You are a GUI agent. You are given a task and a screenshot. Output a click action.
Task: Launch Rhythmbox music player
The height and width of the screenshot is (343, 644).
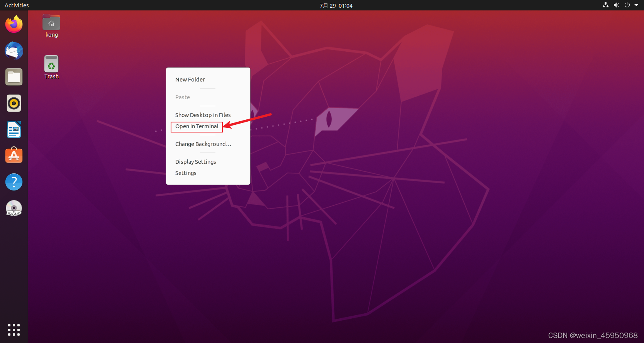click(14, 103)
